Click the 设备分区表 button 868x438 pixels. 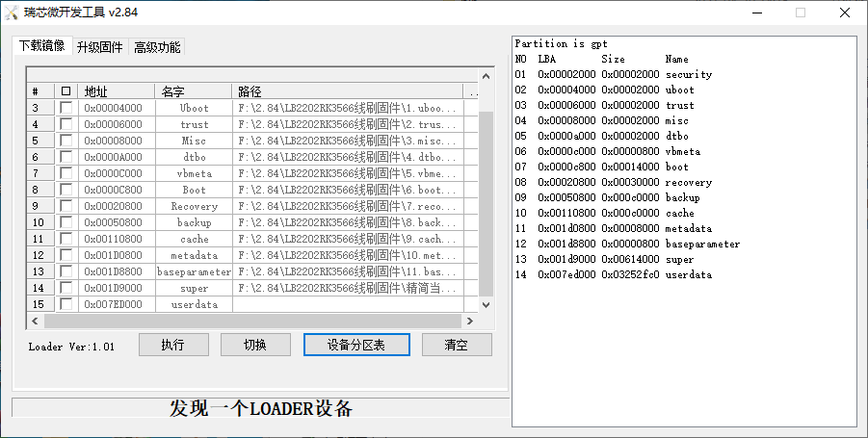tap(356, 345)
